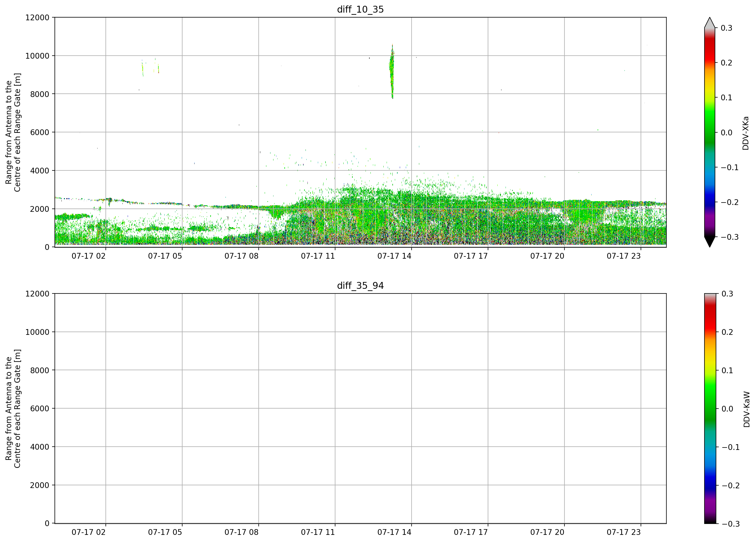
Task: Click the "−0.1" tick on DDV-KaW colorbar
Action: pos(730,447)
